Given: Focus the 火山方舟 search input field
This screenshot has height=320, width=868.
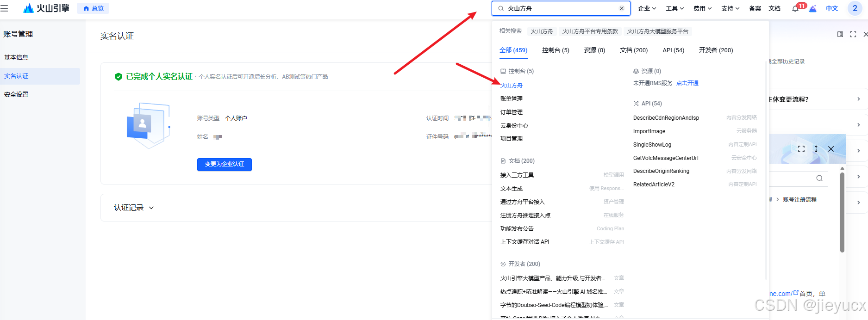Looking at the screenshot, I should pyautogui.click(x=561, y=8).
